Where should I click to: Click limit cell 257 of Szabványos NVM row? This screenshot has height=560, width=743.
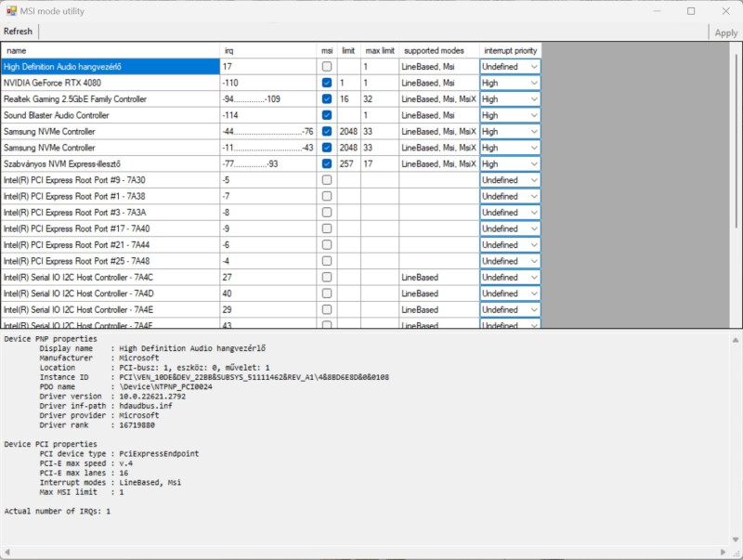click(349, 164)
